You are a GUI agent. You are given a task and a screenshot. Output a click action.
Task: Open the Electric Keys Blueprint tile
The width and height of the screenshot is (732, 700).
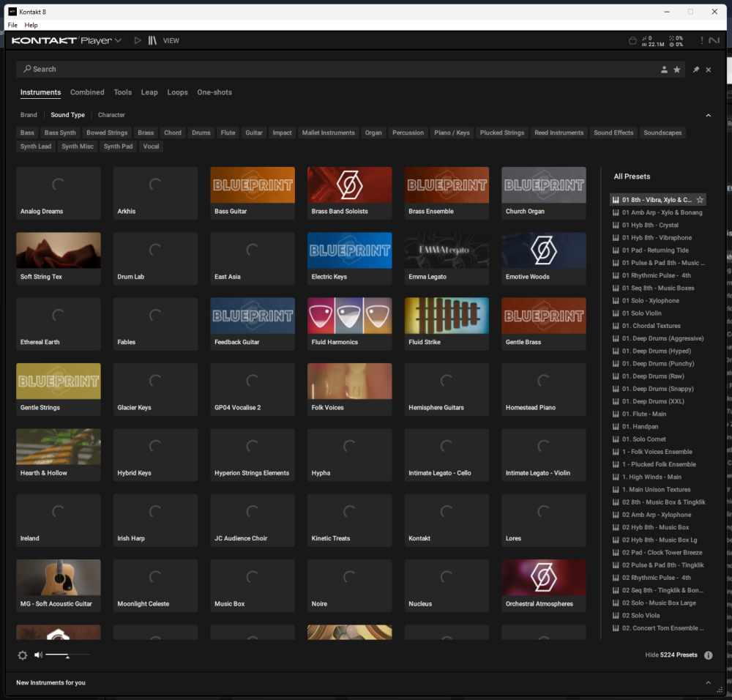[x=350, y=258]
